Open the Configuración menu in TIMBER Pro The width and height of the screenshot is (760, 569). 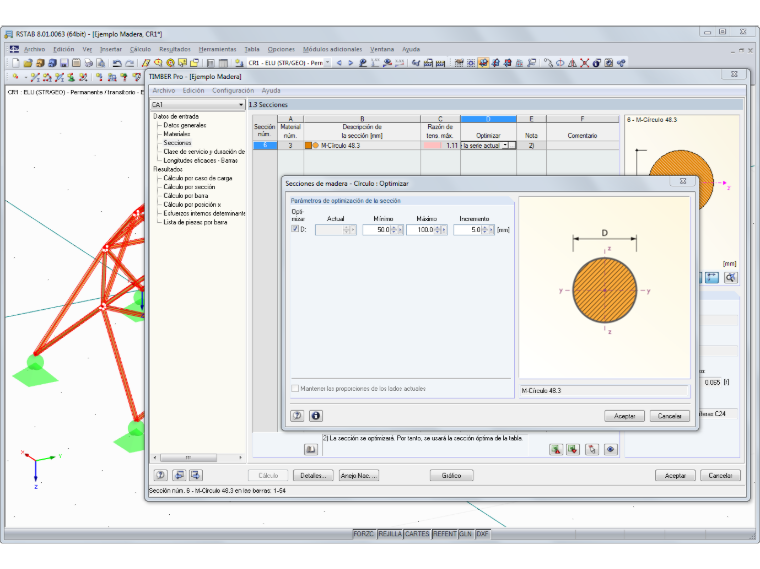[x=233, y=91]
